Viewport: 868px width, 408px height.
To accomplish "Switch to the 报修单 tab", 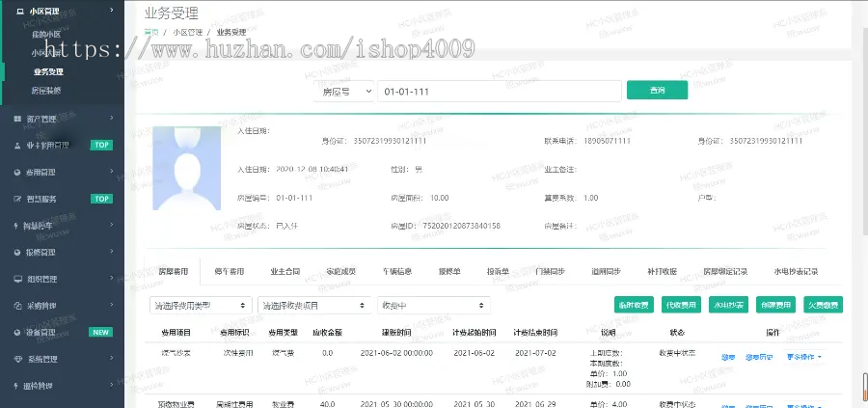I will (449, 272).
